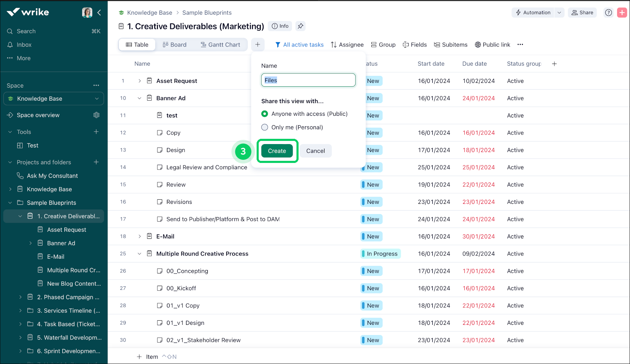Switch to the Board tab
Image resolution: width=630 pixels, height=364 pixels.
(174, 44)
